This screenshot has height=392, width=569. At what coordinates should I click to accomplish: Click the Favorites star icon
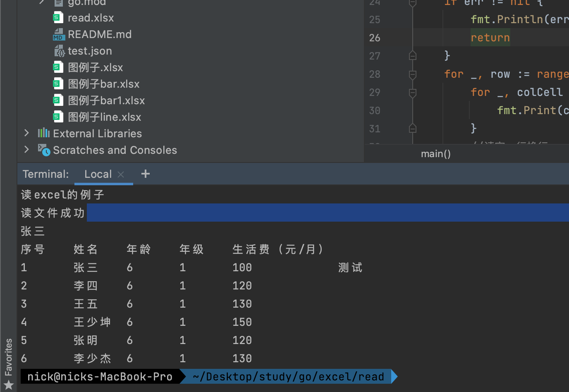9,385
